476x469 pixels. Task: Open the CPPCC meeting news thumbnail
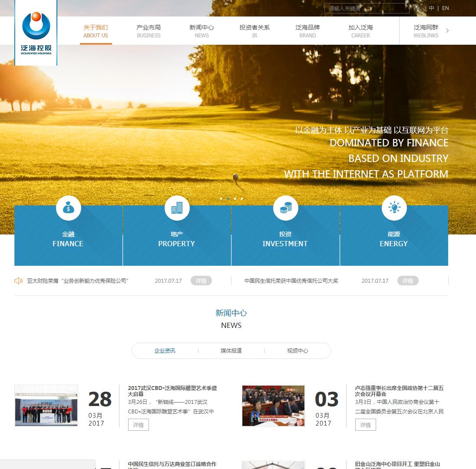[273, 406]
